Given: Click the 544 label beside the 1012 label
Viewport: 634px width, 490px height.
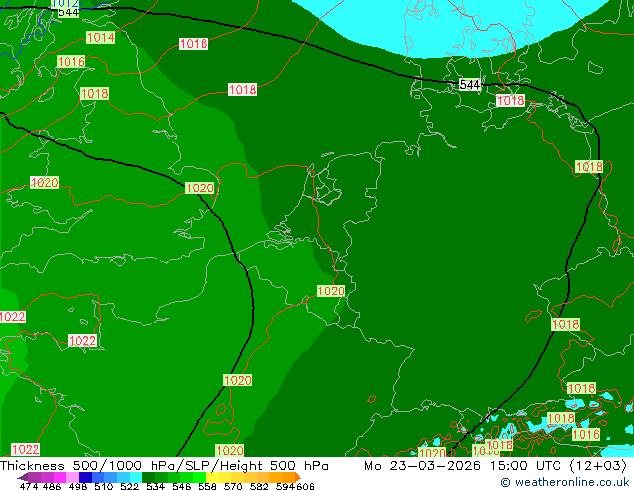Looking at the screenshot, I should point(68,13).
